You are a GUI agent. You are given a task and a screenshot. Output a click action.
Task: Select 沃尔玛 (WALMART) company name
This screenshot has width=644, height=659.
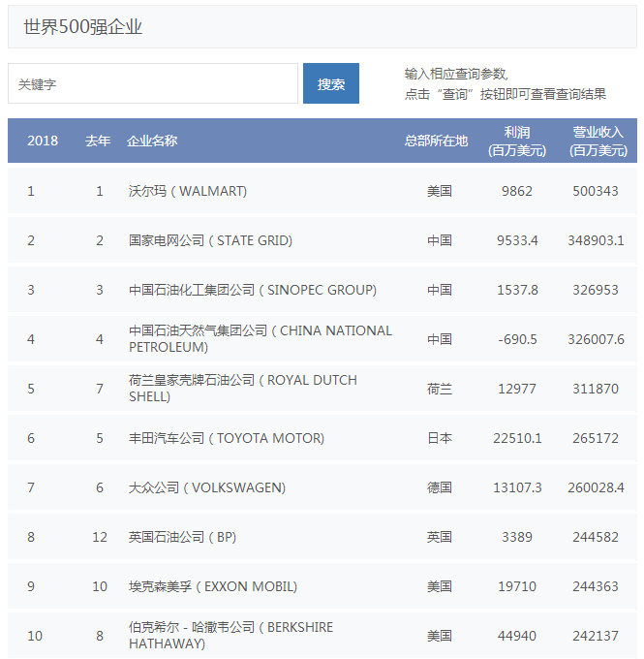[188, 191]
